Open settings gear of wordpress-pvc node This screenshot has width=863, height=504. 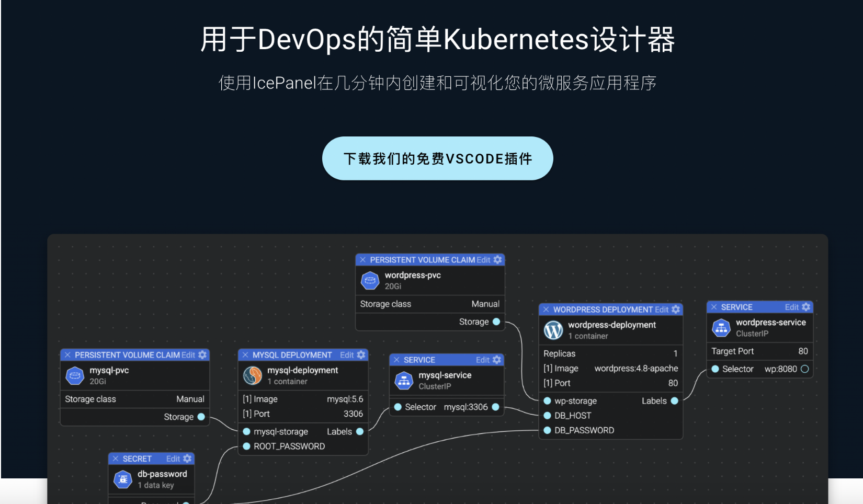click(497, 260)
